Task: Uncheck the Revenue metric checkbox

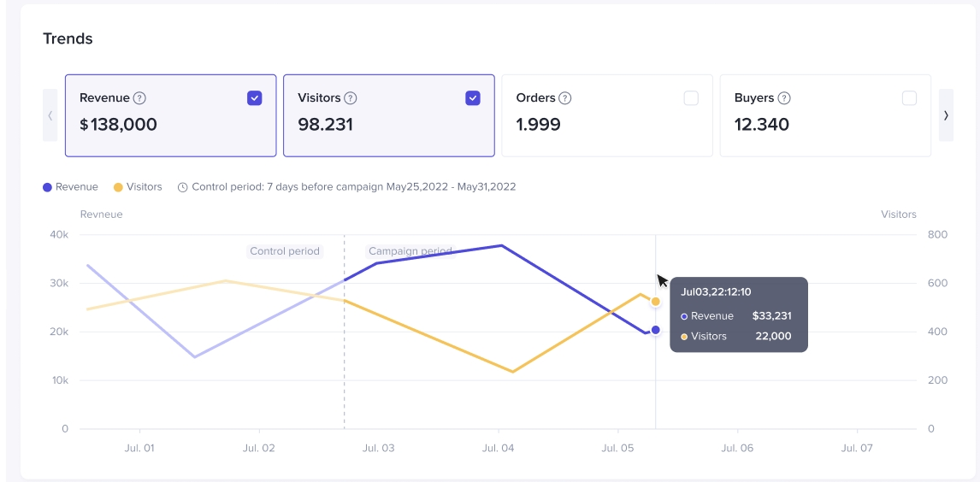Action: pyautogui.click(x=255, y=98)
